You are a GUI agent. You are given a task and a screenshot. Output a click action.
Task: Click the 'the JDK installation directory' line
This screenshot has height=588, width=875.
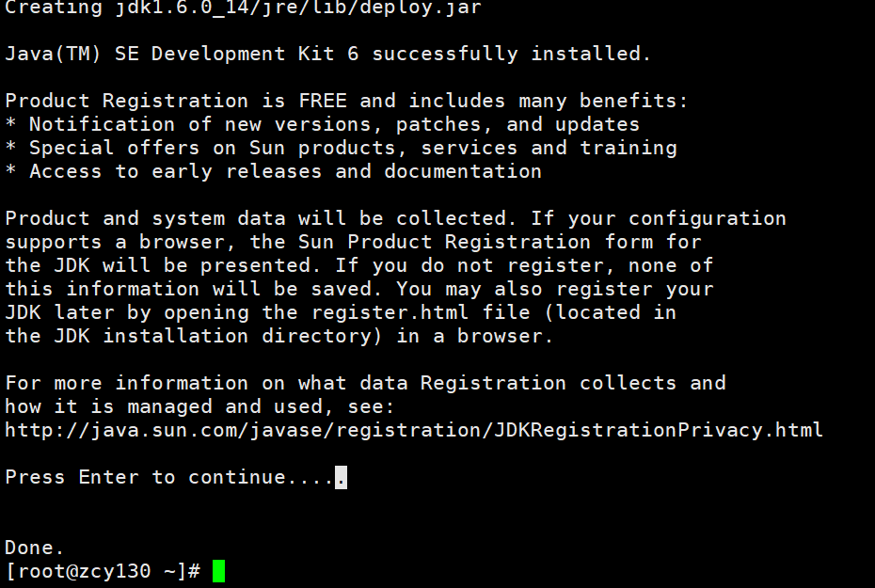click(279, 337)
